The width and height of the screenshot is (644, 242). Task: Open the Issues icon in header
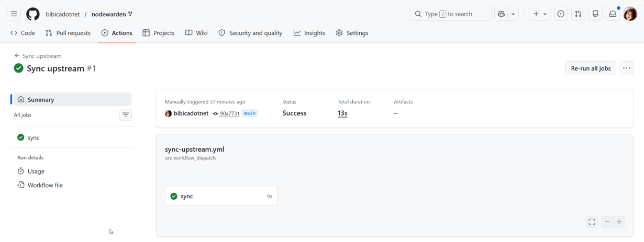[x=561, y=14]
